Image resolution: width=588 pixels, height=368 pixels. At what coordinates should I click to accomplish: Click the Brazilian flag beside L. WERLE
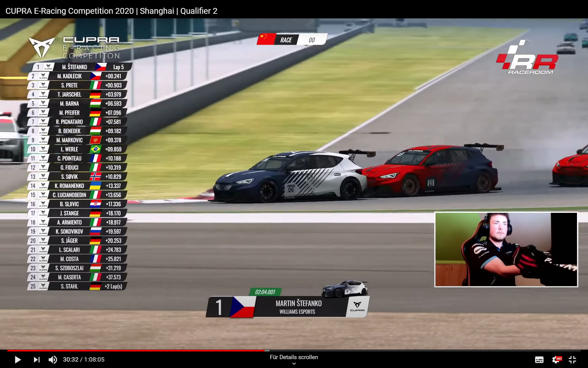pos(95,149)
